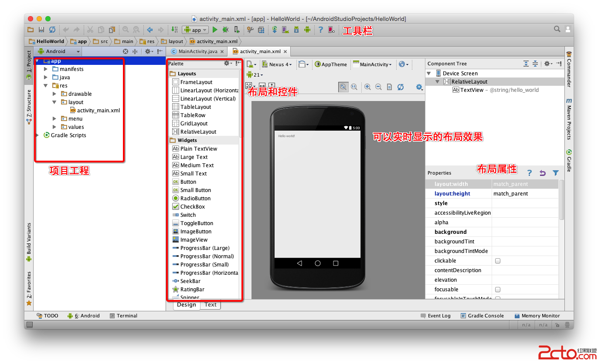Expand all in the Component Tree

pos(526,64)
